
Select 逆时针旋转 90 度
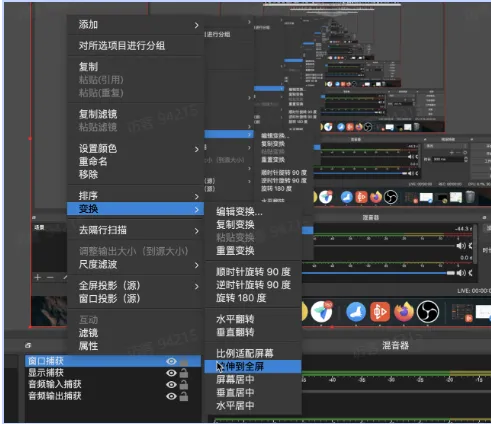point(253,285)
